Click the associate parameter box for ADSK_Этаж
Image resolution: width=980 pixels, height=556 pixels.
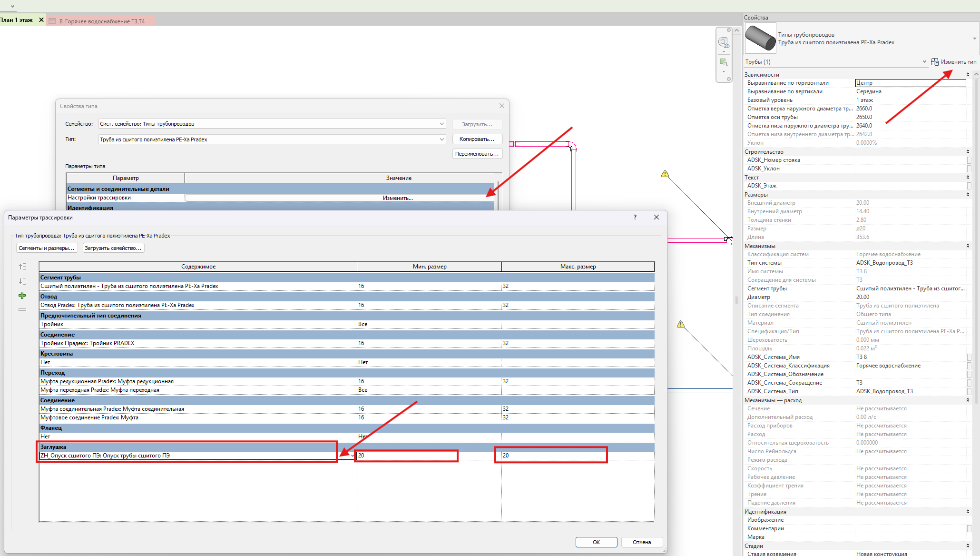point(969,186)
